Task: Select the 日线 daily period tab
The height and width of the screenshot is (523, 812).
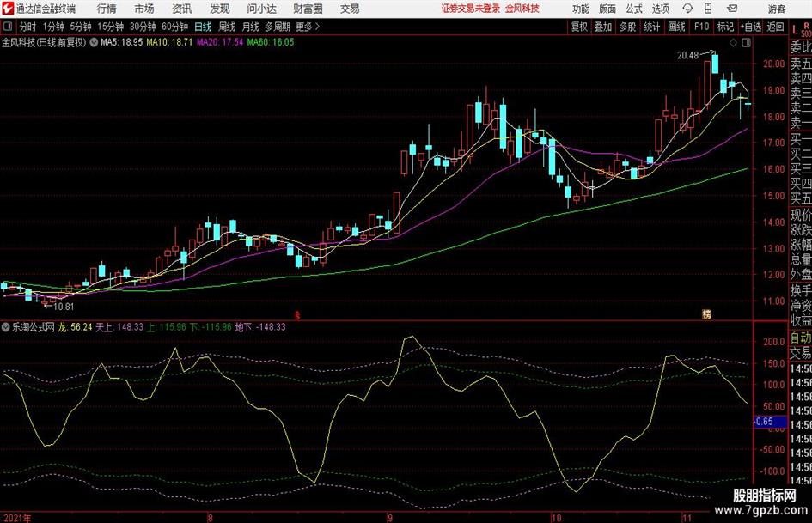Action: (x=203, y=27)
